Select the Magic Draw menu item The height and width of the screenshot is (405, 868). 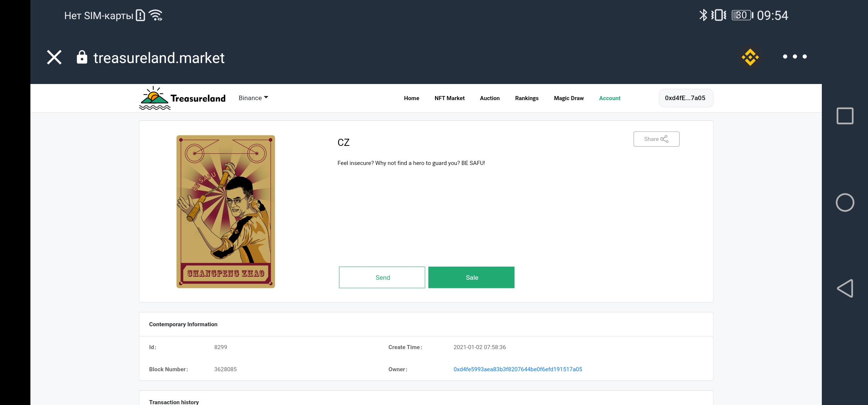point(568,98)
